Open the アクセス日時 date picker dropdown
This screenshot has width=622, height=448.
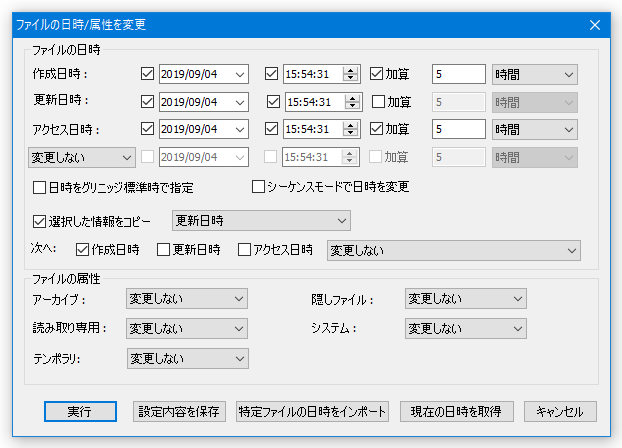point(240,129)
